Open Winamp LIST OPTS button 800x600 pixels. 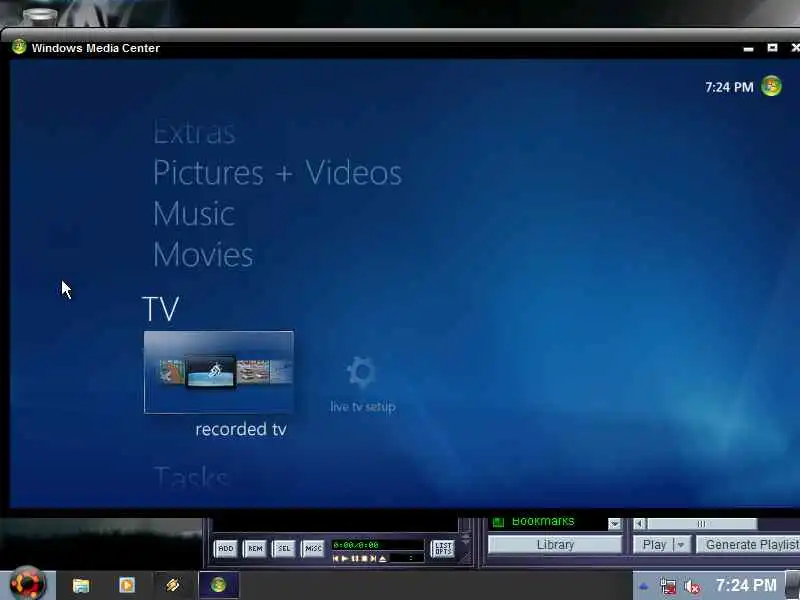[443, 549]
